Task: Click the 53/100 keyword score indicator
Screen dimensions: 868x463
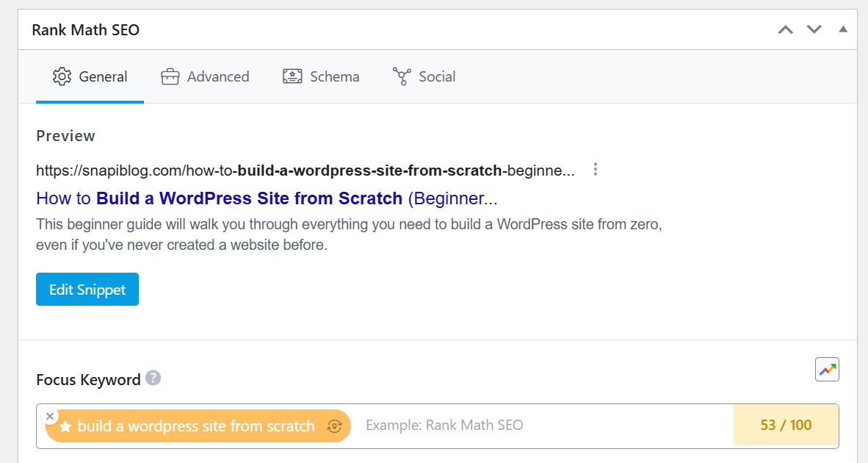Action: tap(785, 425)
